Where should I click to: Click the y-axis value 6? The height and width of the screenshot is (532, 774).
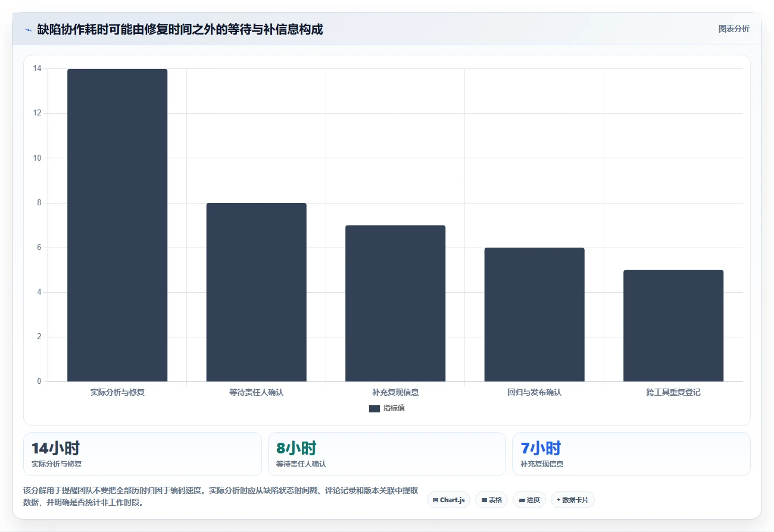[39, 248]
